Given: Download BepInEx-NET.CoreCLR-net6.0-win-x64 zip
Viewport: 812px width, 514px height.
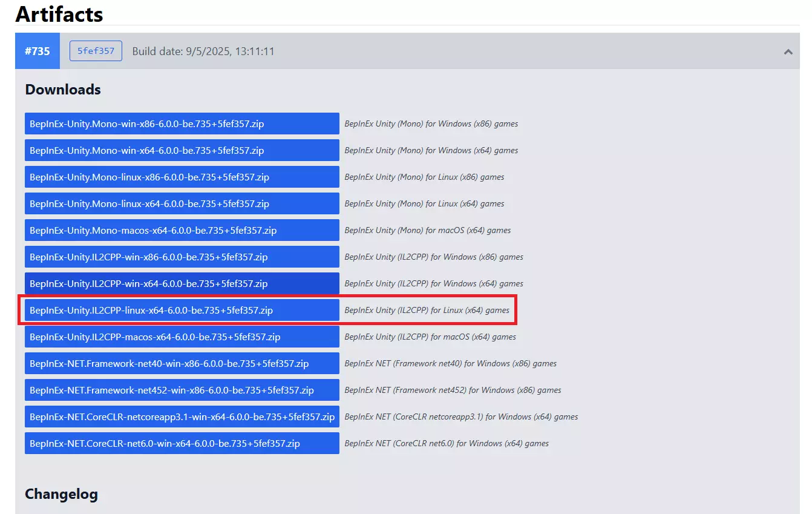Looking at the screenshot, I should 182,443.
